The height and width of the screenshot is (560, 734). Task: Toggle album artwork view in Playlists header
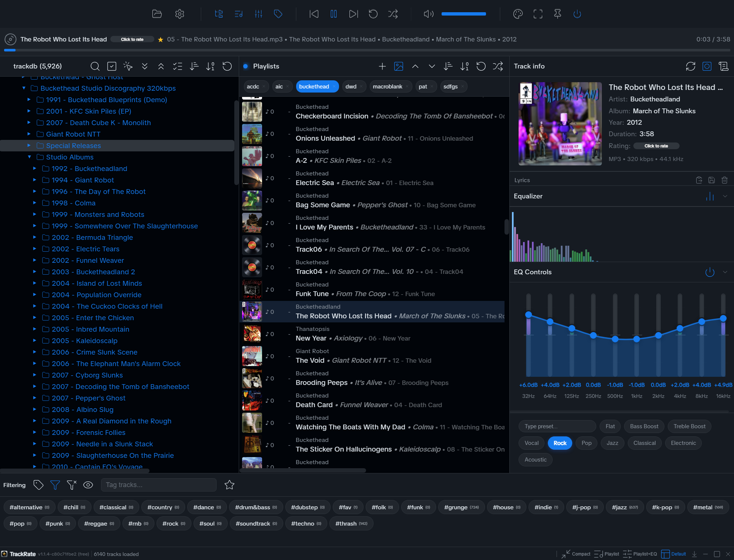[398, 66]
